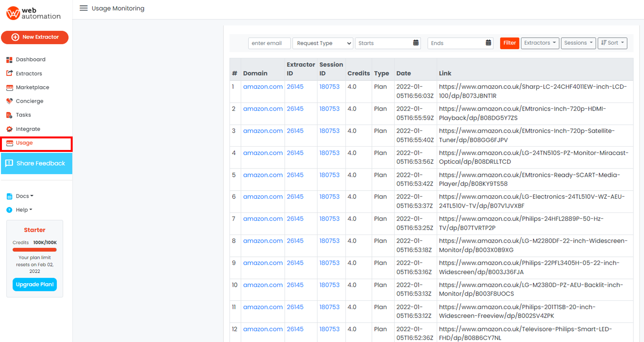The image size is (644, 342).
Task: Click the orange Filter button
Action: point(509,43)
